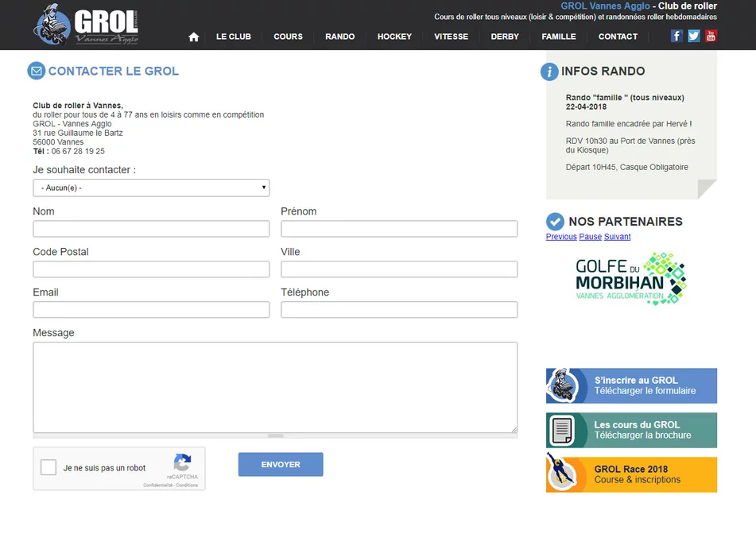756x538 pixels.
Task: Open the Twitter profile icon
Action: [694, 36]
